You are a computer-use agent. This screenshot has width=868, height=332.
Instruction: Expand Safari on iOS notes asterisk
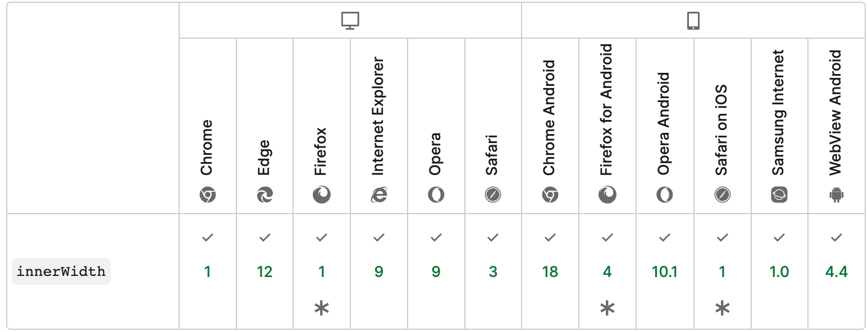722,308
